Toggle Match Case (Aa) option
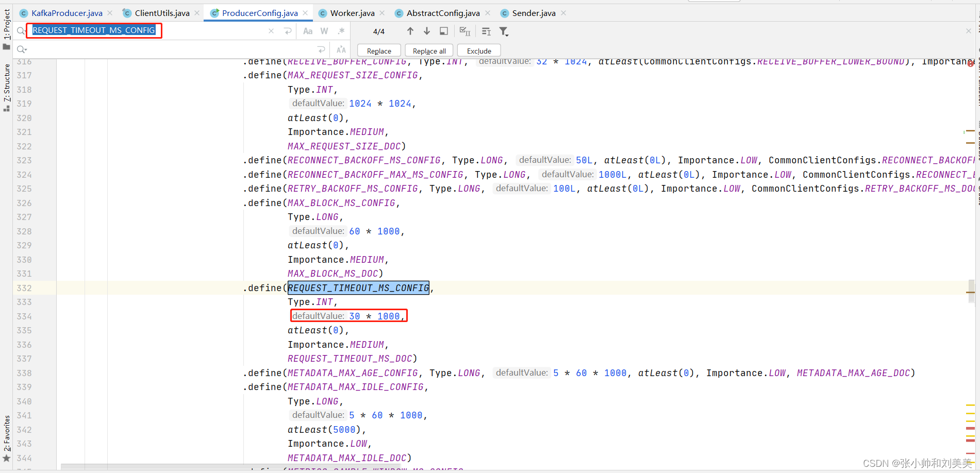The height and width of the screenshot is (473, 980). pyautogui.click(x=308, y=31)
